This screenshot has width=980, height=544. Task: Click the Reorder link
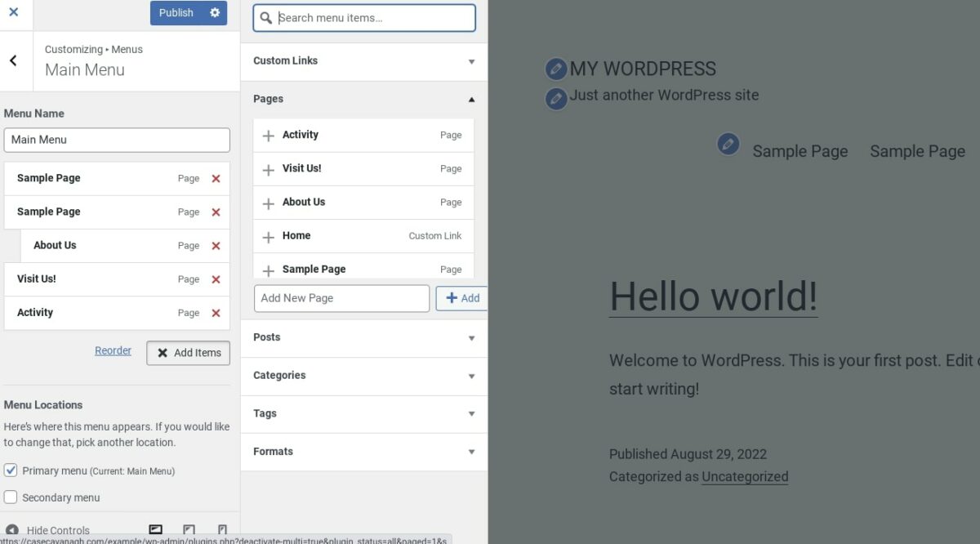pos(113,350)
